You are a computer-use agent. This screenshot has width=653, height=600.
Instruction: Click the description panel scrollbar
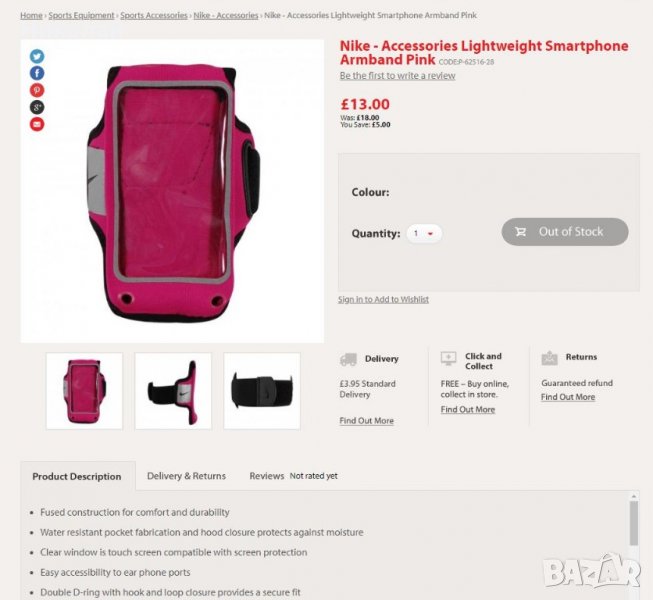click(634, 523)
